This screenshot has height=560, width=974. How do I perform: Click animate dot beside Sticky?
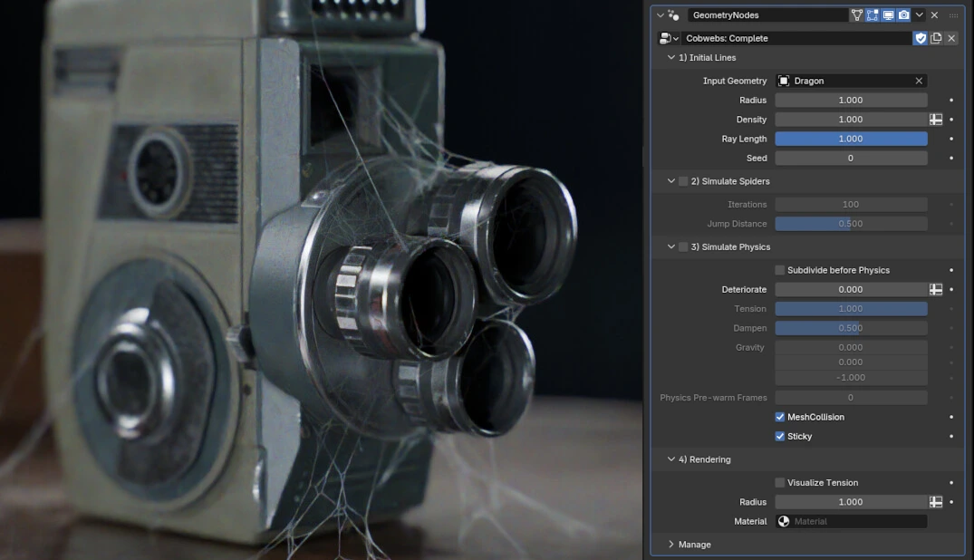(951, 437)
